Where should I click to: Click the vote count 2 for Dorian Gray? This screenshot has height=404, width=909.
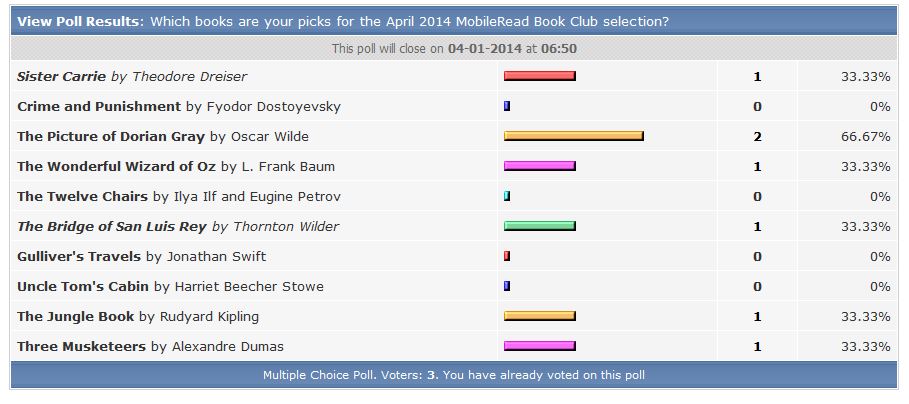pyautogui.click(x=757, y=136)
